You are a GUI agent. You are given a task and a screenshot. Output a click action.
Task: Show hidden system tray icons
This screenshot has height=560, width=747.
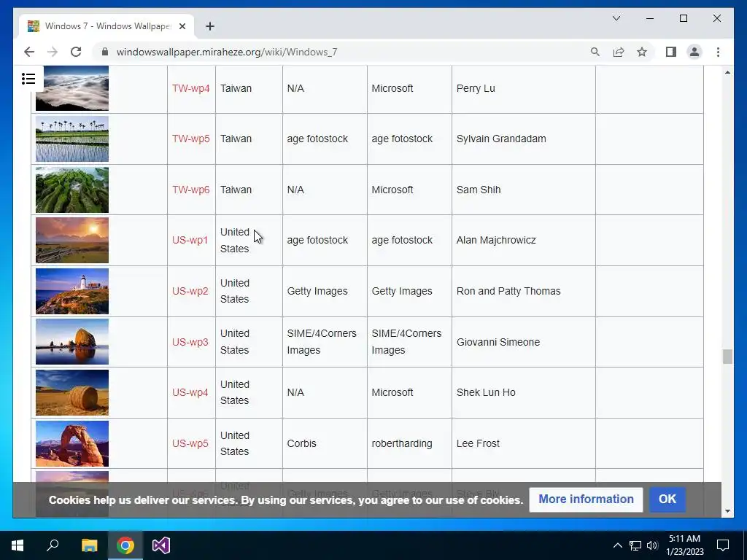pos(617,545)
